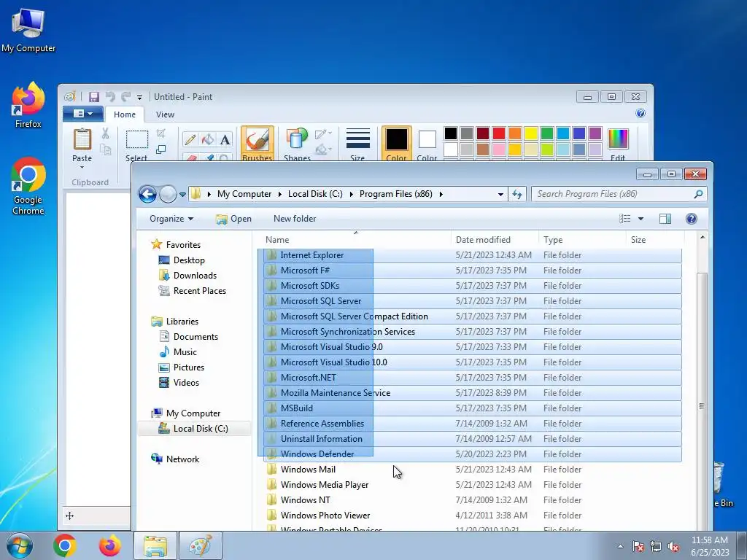747x560 pixels.
Task: Click My Computer in the address breadcrumb
Action: (244, 194)
